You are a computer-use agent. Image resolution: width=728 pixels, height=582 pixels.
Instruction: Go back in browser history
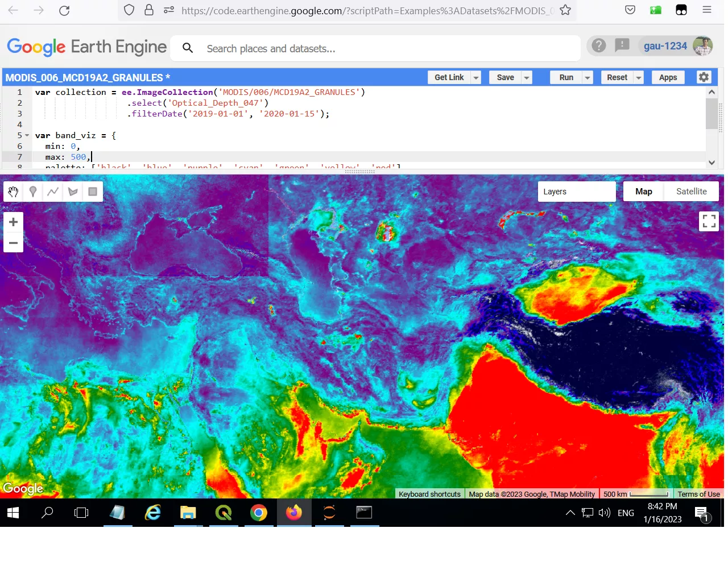click(13, 10)
